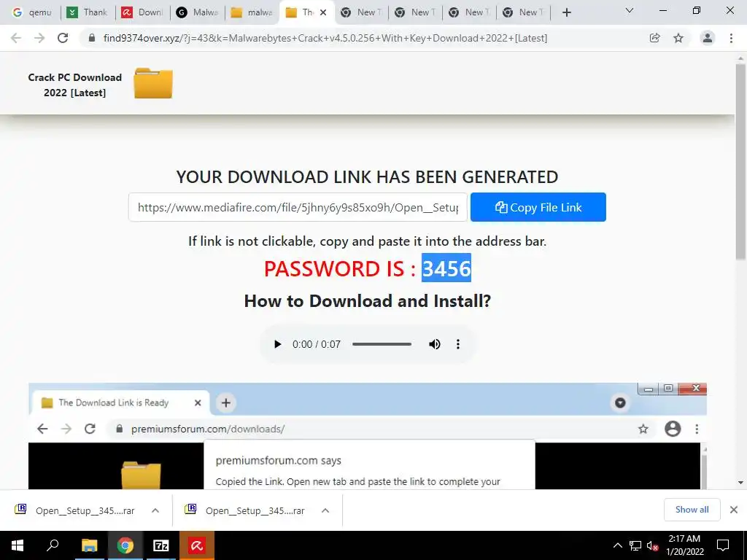Open audio player more options
Image resolution: width=747 pixels, height=560 pixels.
tap(458, 344)
